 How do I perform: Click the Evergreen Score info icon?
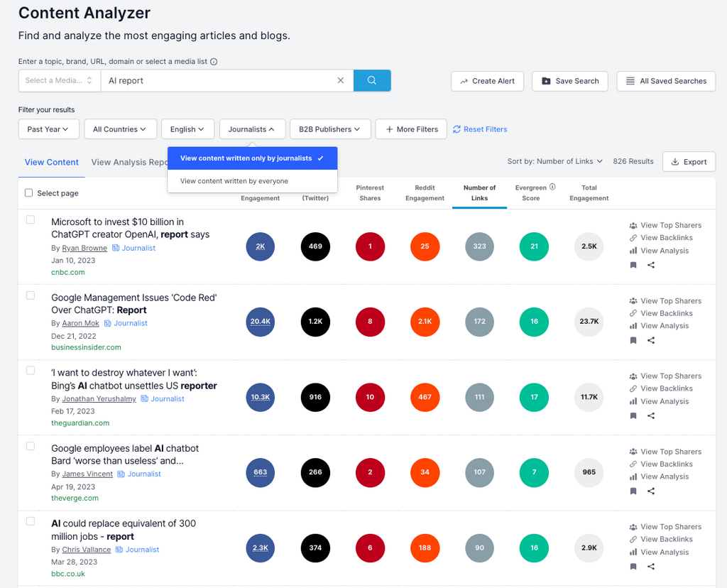[x=552, y=187]
